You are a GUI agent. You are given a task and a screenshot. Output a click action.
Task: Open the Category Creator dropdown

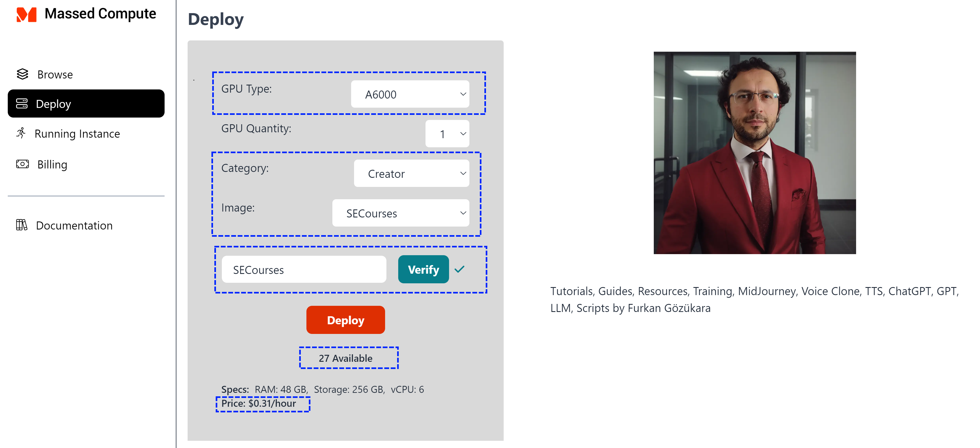(411, 174)
